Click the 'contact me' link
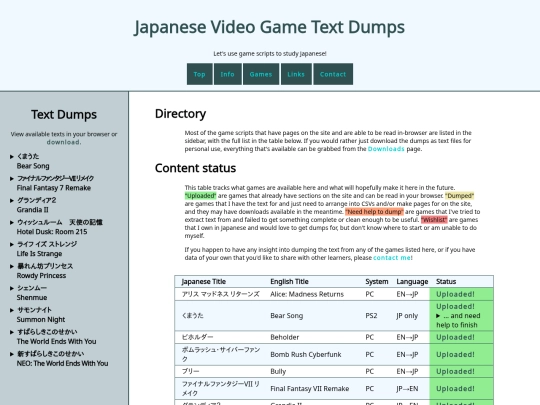The image size is (540, 405). click(x=392, y=258)
